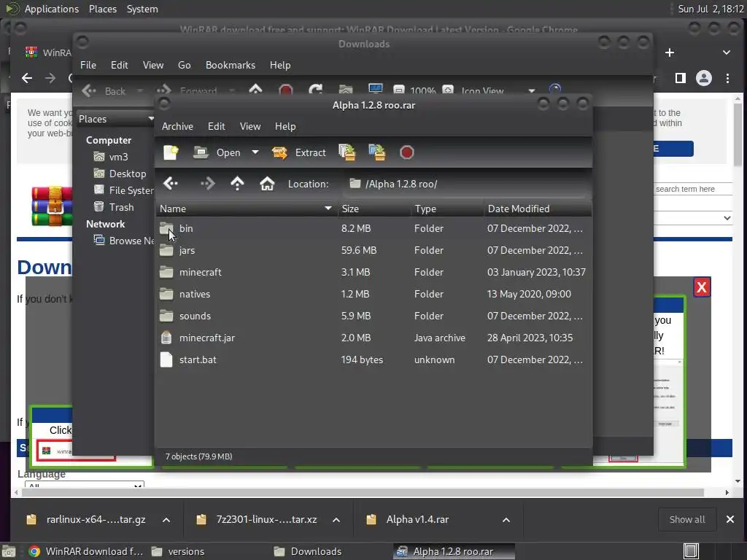
Task: Select the natives folder row
Action: point(373,295)
